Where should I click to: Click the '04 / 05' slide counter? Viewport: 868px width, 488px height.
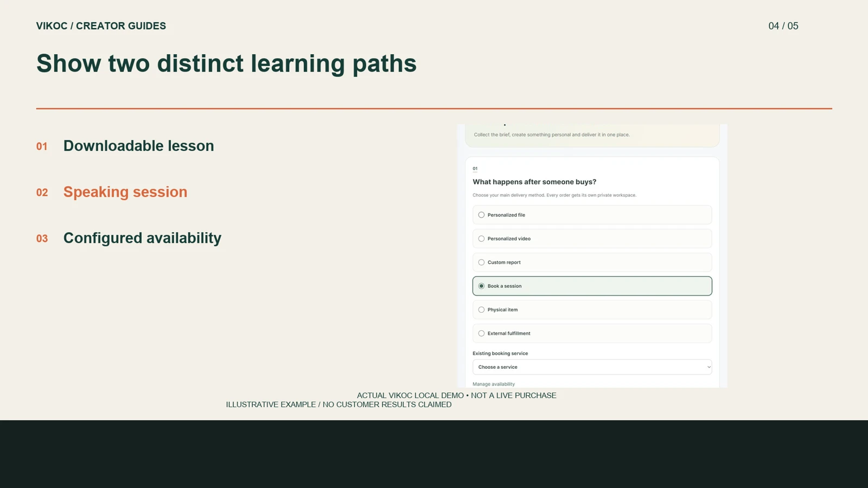pyautogui.click(x=783, y=26)
